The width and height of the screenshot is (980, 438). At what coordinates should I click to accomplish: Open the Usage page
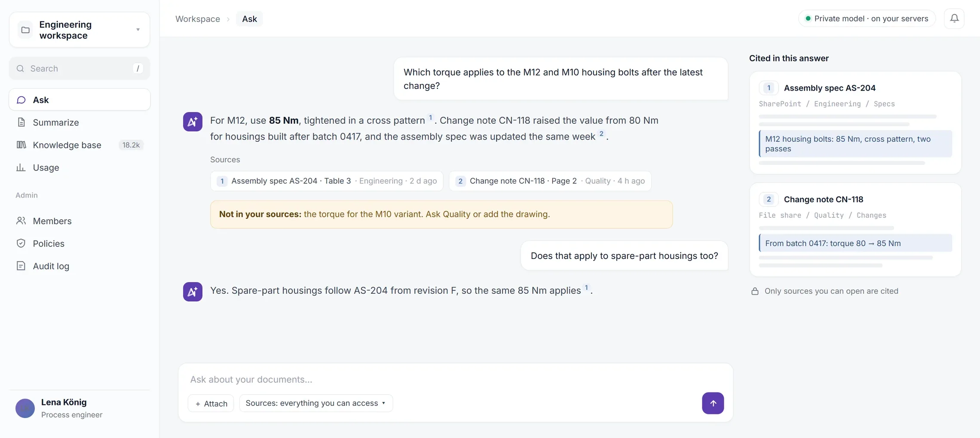[80, 167]
